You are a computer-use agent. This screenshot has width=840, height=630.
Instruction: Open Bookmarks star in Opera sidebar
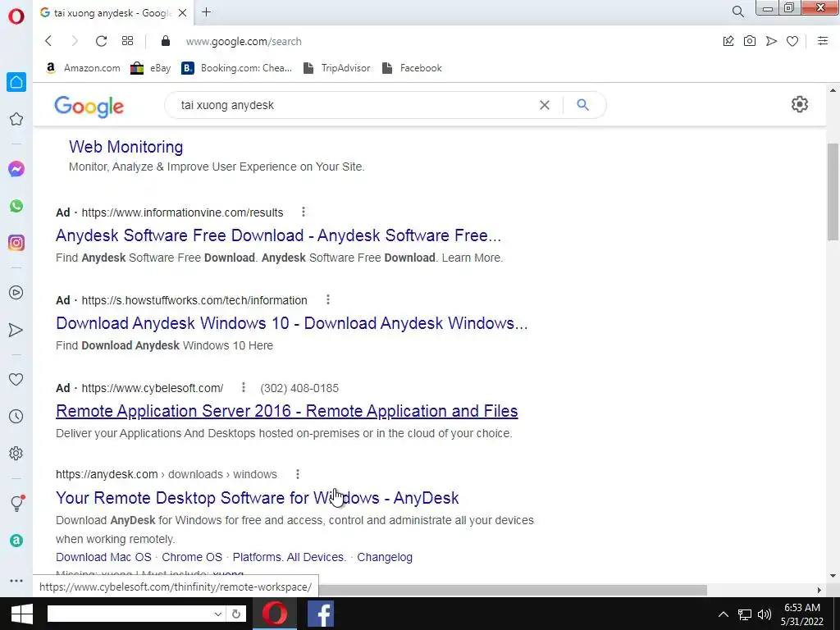point(16,119)
